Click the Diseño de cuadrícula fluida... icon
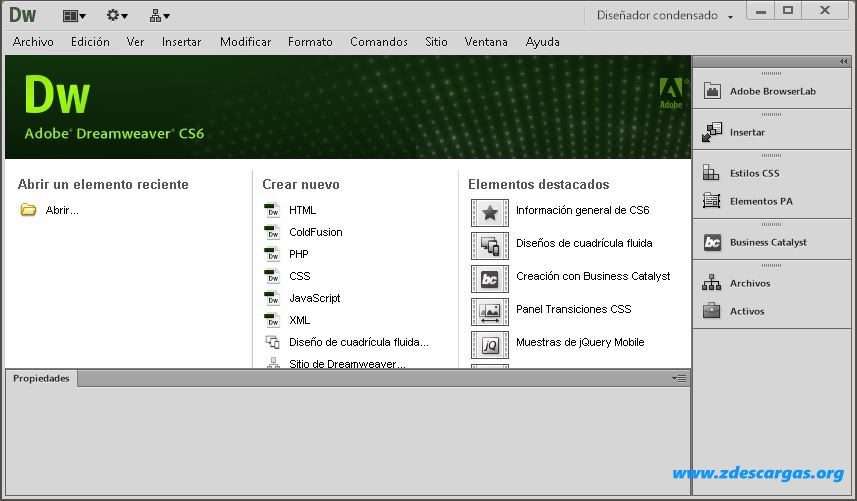The width and height of the screenshot is (857, 501). (x=272, y=342)
